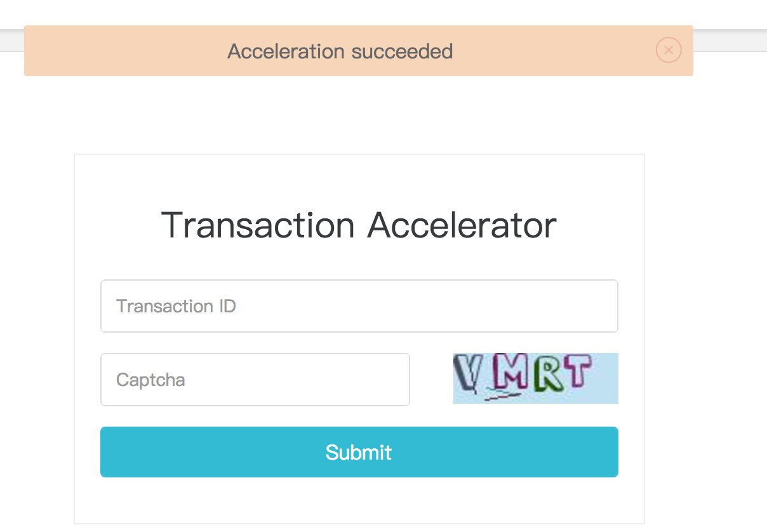Image resolution: width=767 pixels, height=532 pixels.
Task: Select the Transaction Accelerator heading
Action: coord(359,225)
